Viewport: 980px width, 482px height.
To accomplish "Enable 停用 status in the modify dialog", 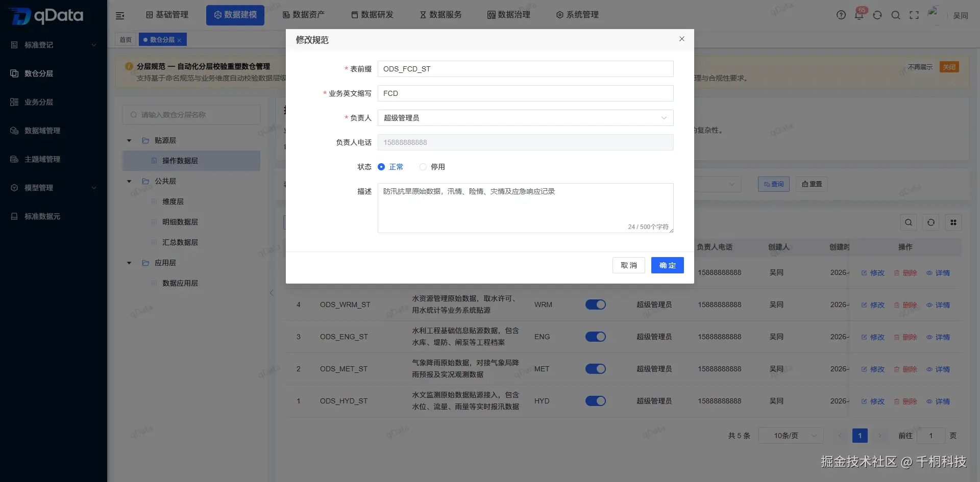I will tap(423, 167).
